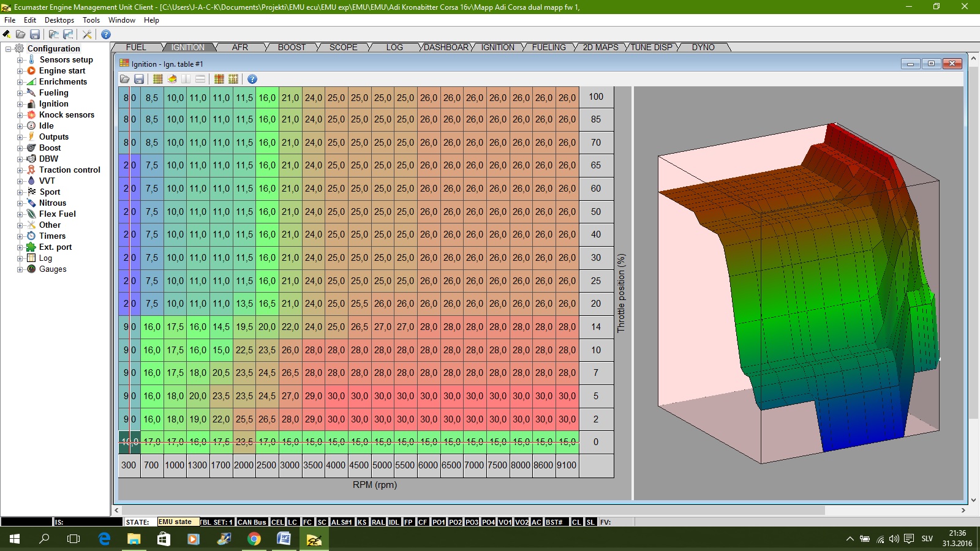Click the horizontal scrollbar below the table
Viewport: 980px width, 551px height.
(x=472, y=510)
